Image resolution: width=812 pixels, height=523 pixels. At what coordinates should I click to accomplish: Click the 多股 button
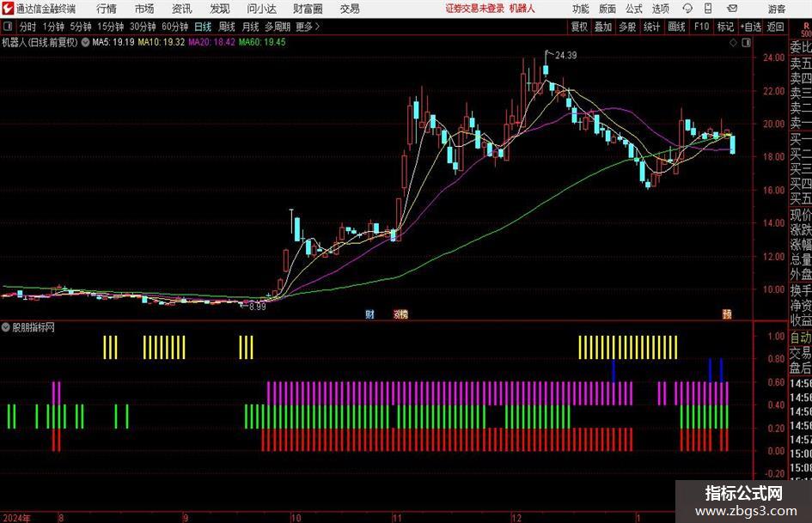[x=627, y=27]
